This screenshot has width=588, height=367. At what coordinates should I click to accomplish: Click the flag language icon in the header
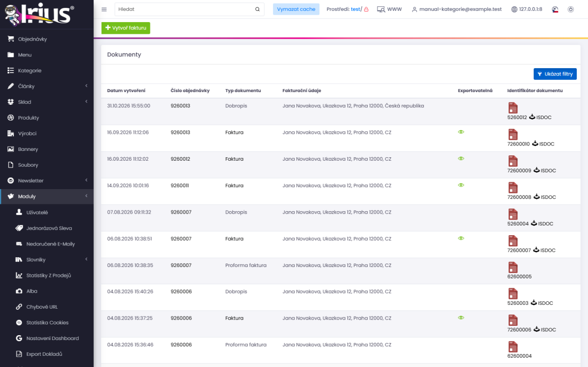point(555,9)
